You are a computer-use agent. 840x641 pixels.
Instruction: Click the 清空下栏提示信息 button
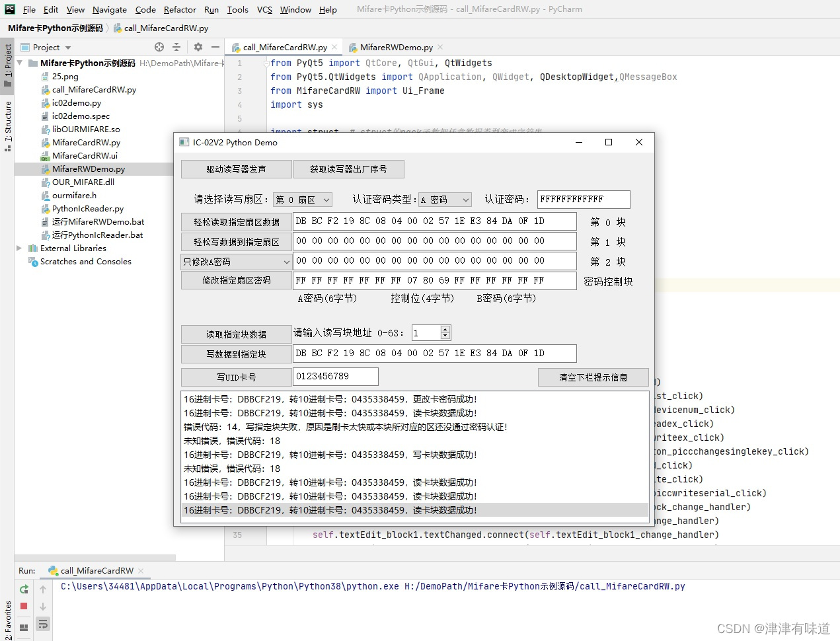click(593, 377)
